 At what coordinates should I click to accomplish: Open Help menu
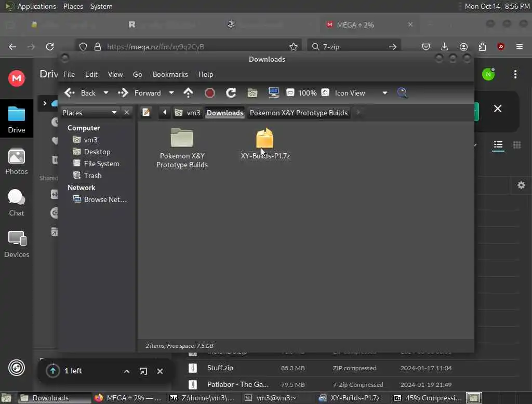(x=206, y=74)
